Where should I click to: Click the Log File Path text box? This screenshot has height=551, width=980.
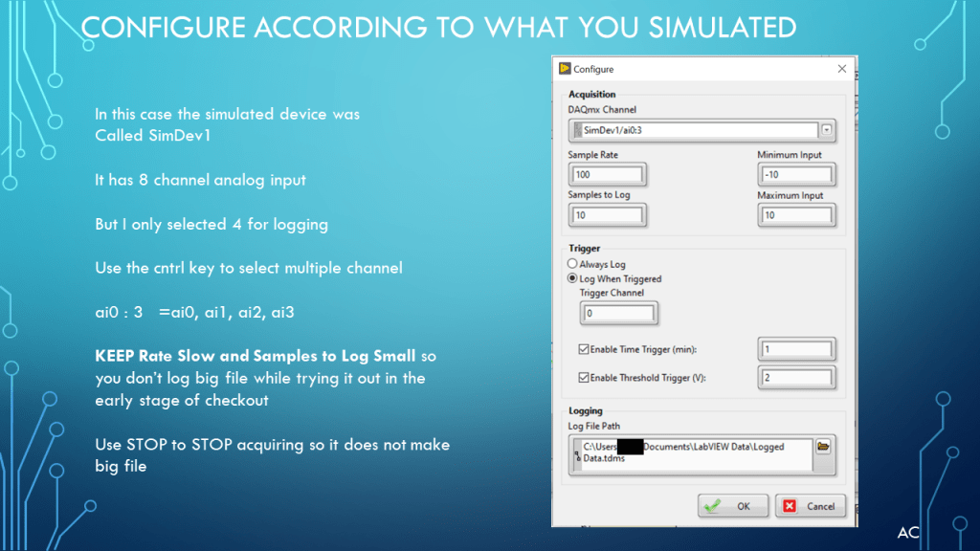click(694, 452)
